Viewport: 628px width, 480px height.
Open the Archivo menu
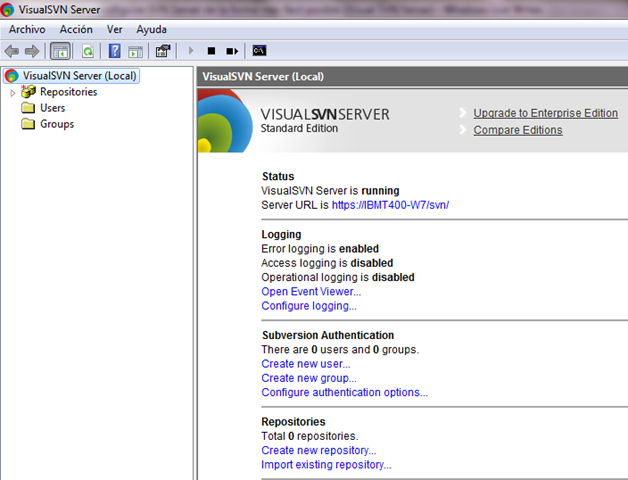(27, 29)
